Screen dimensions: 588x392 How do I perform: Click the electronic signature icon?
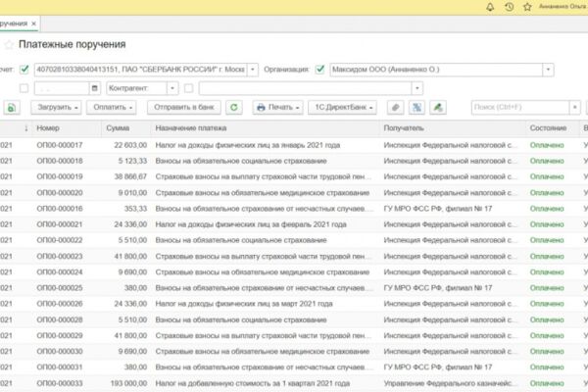click(438, 108)
